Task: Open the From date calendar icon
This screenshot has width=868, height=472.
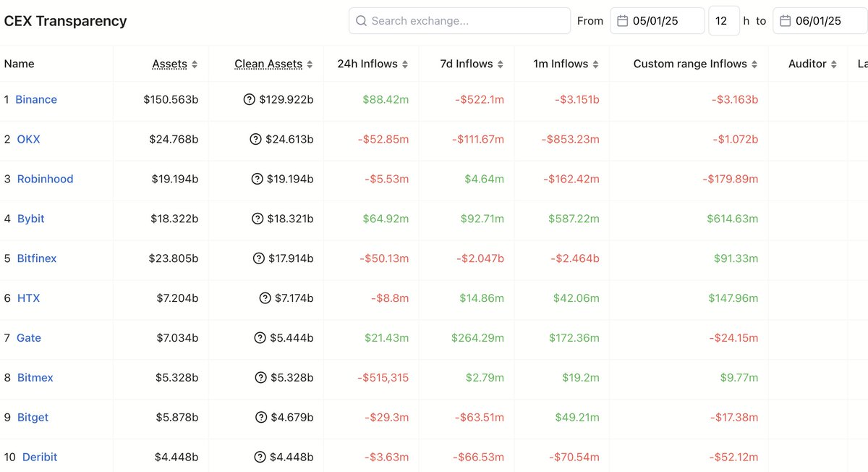Action: pyautogui.click(x=622, y=21)
